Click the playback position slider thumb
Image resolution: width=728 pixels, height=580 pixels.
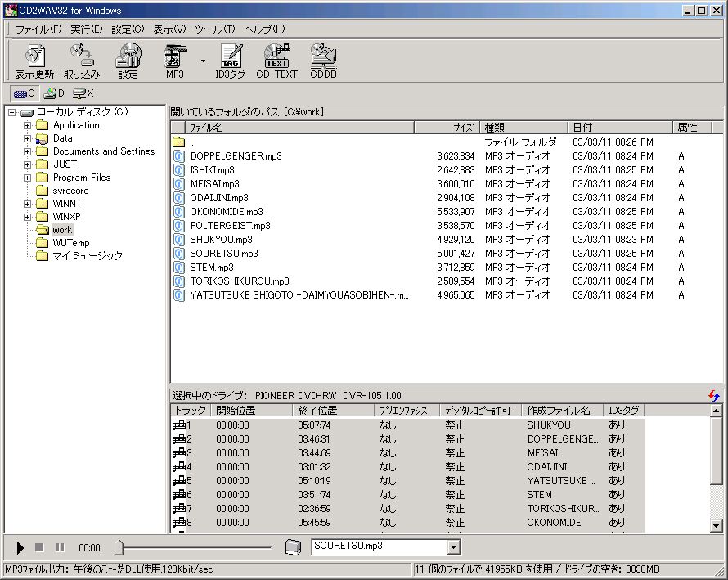[119, 547]
